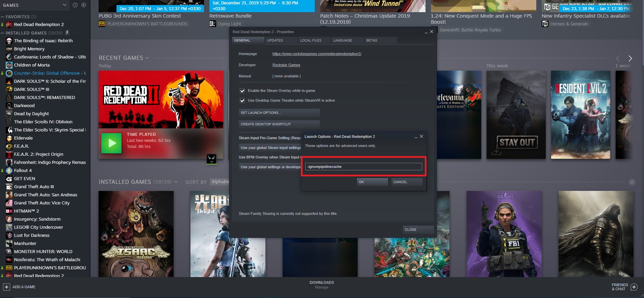Click OK in Launch Options dialog

tap(372, 182)
